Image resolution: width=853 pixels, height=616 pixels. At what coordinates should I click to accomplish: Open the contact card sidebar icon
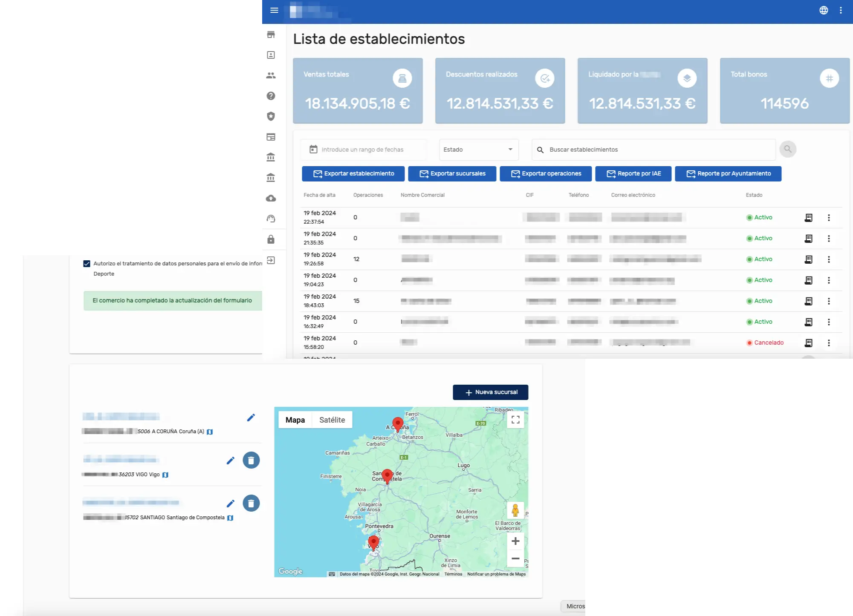click(x=271, y=55)
